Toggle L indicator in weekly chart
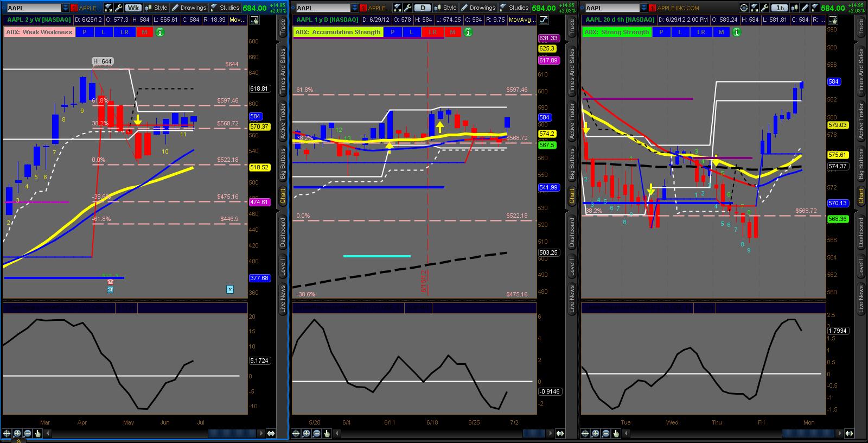Image resolution: width=868 pixels, height=443 pixels. [103, 32]
